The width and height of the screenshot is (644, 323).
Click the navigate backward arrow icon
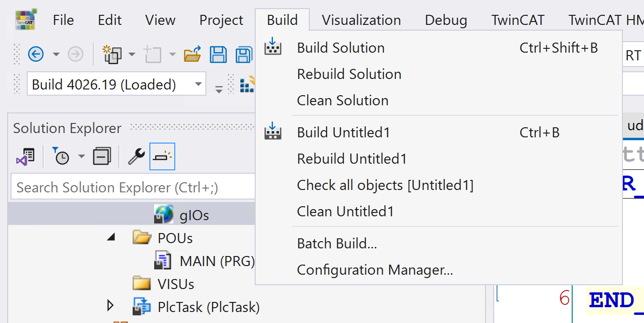36,54
